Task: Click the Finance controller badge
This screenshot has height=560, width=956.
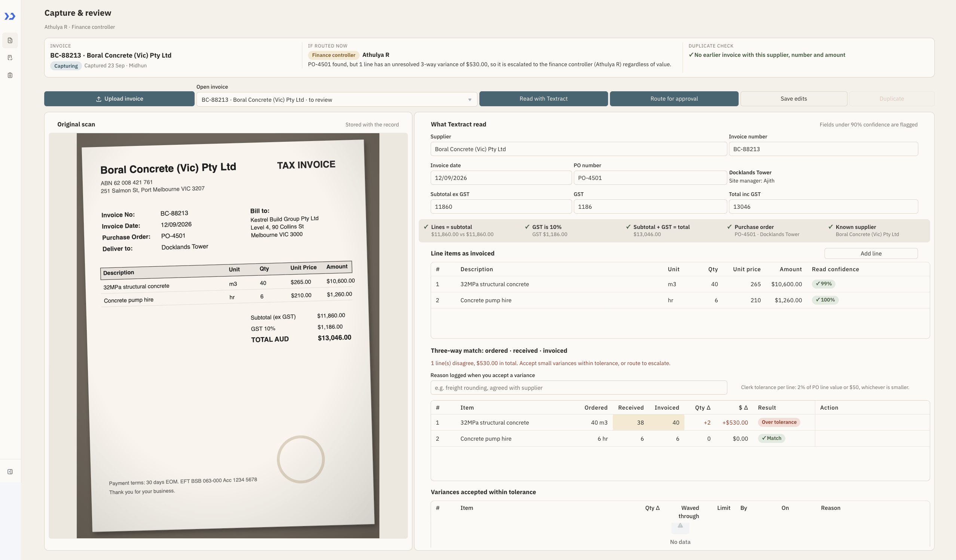Action: point(333,55)
